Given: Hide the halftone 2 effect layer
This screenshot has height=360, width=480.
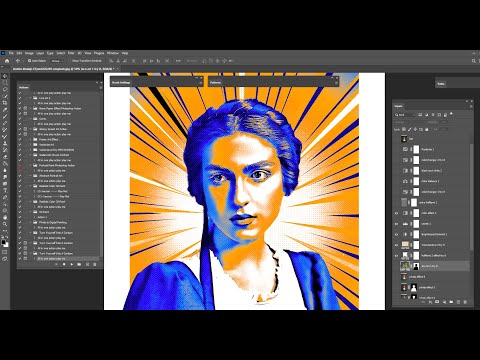Looking at the screenshot, I should (396, 256).
